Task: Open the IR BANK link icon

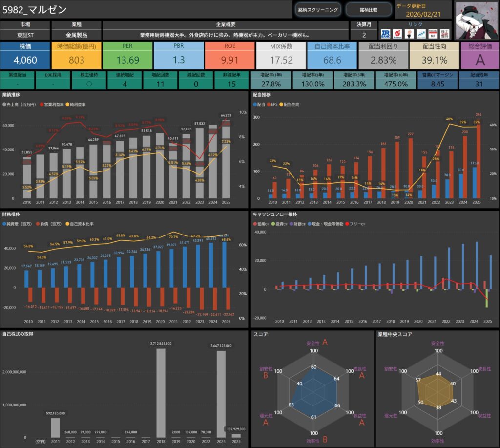Action: click(386, 34)
